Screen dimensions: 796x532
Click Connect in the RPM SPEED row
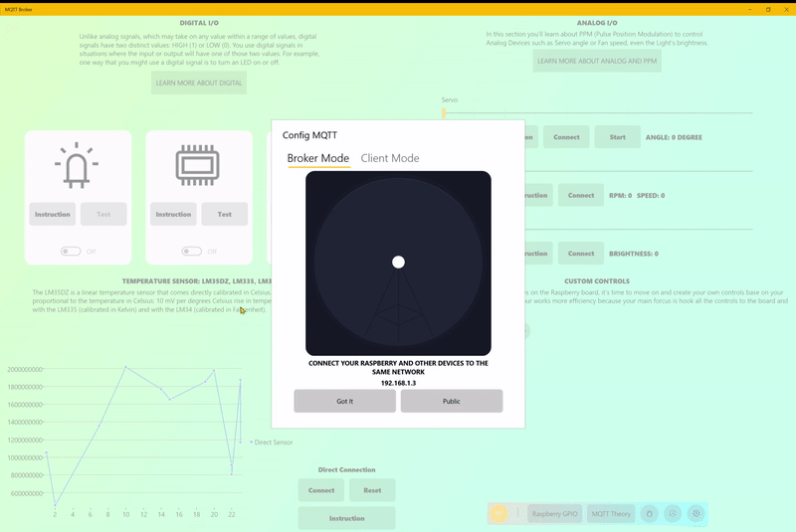581,195
